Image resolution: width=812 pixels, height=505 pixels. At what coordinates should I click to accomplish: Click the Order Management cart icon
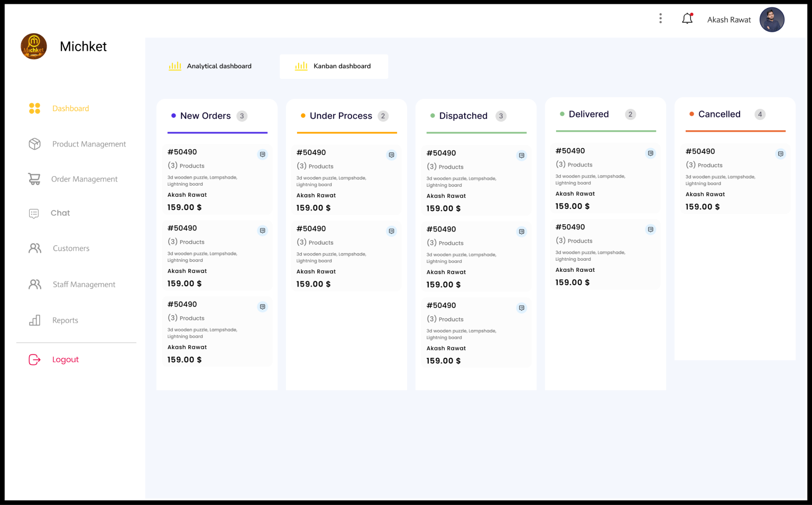tap(34, 179)
